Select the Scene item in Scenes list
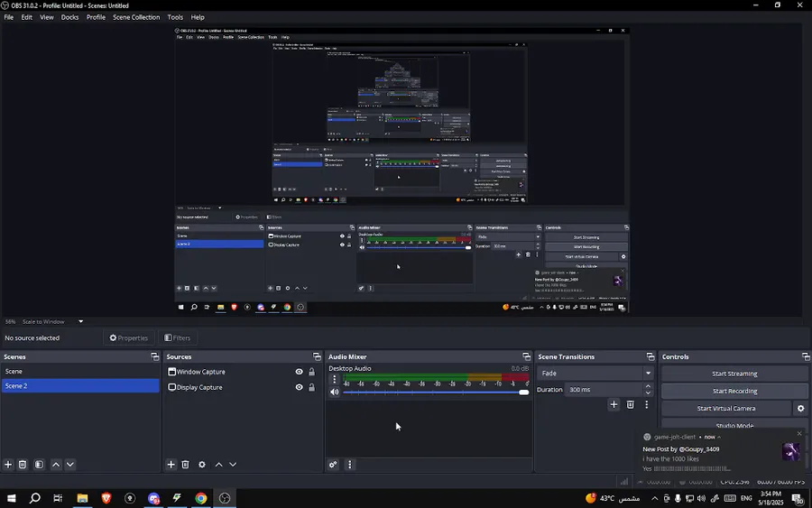The height and width of the screenshot is (508, 812). point(80,371)
